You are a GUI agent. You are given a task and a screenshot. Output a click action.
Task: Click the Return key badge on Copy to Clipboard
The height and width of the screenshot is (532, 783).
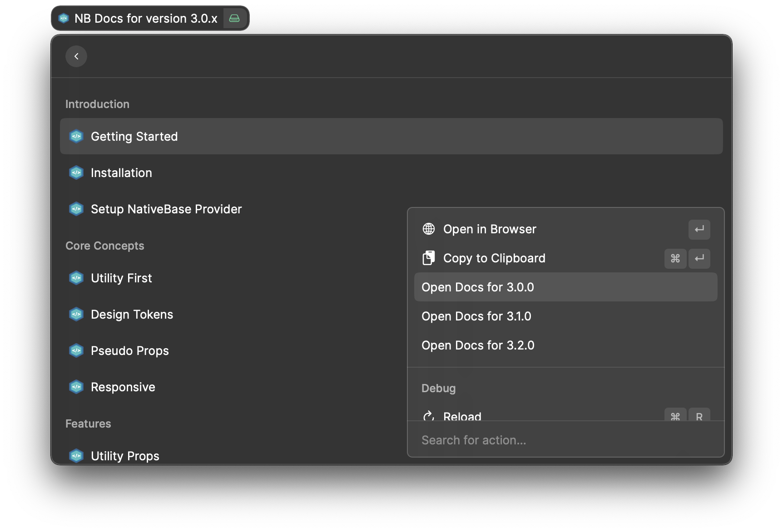coord(699,258)
